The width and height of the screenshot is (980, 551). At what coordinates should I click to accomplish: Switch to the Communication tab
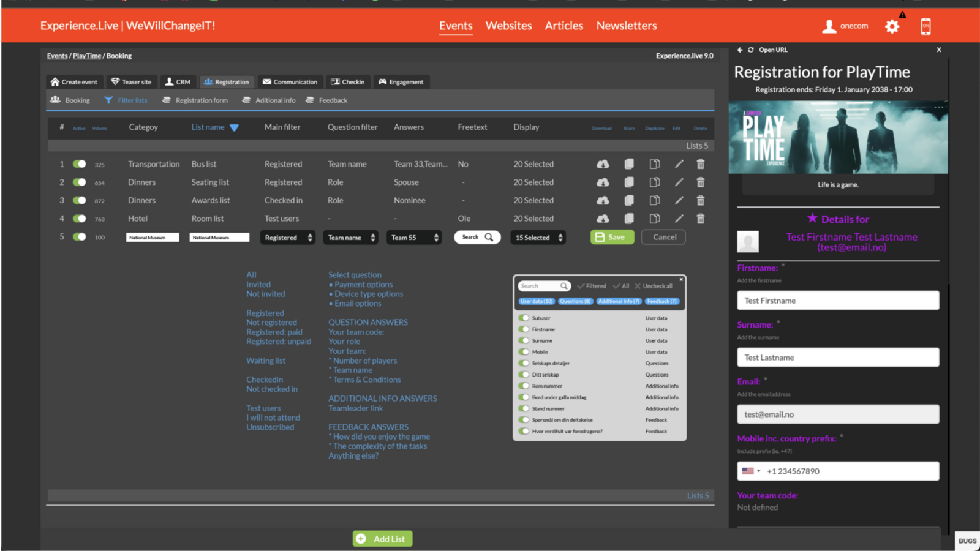pos(290,82)
